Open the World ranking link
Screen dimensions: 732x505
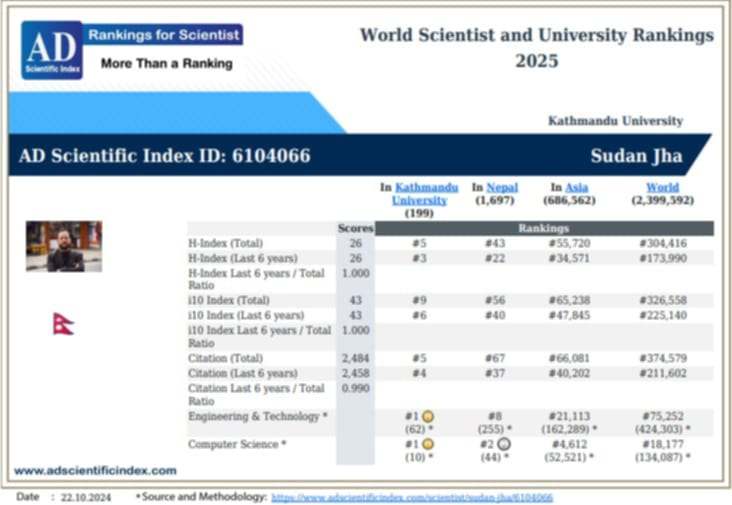[662, 187]
